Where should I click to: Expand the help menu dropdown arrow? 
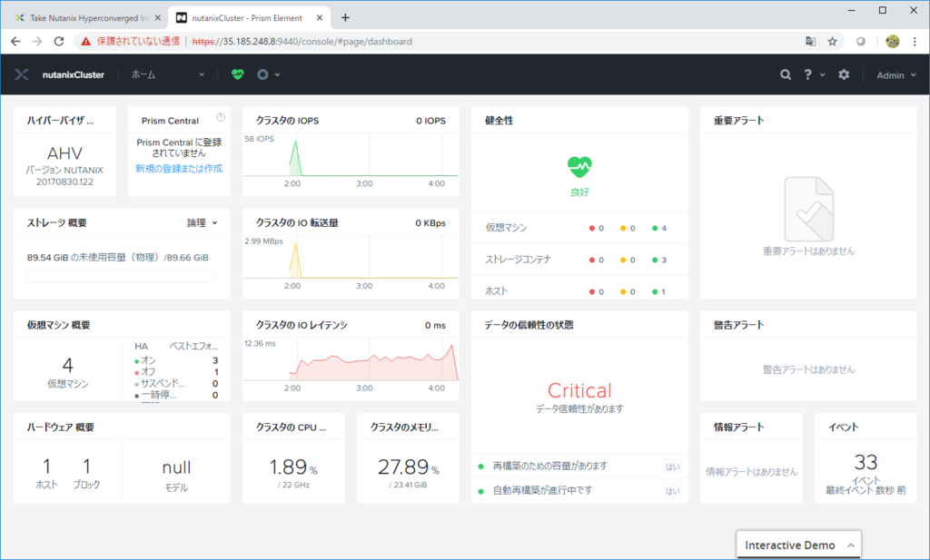[822, 74]
